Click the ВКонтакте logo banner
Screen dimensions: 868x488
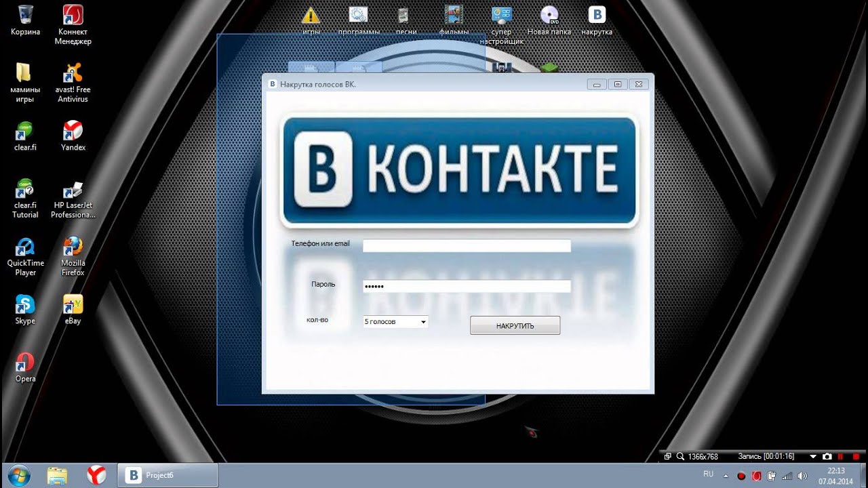460,170
